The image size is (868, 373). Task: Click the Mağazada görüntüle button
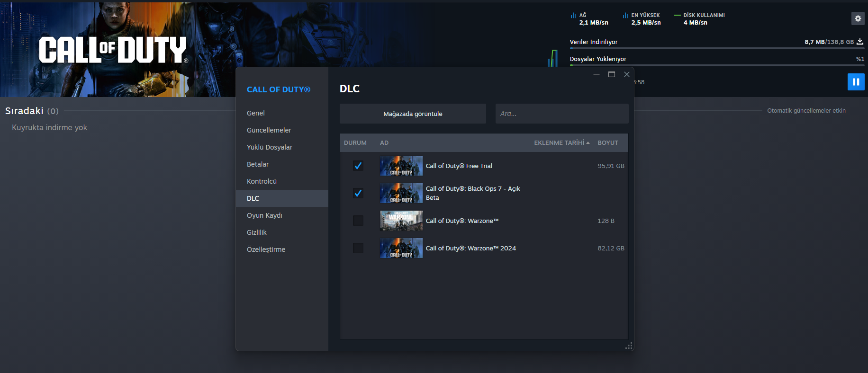[x=413, y=114]
